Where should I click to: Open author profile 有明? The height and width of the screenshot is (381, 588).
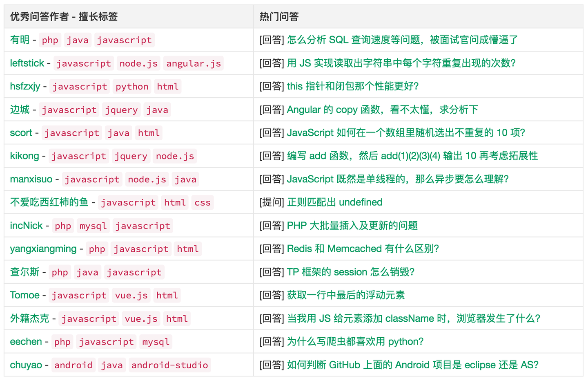click(20, 40)
